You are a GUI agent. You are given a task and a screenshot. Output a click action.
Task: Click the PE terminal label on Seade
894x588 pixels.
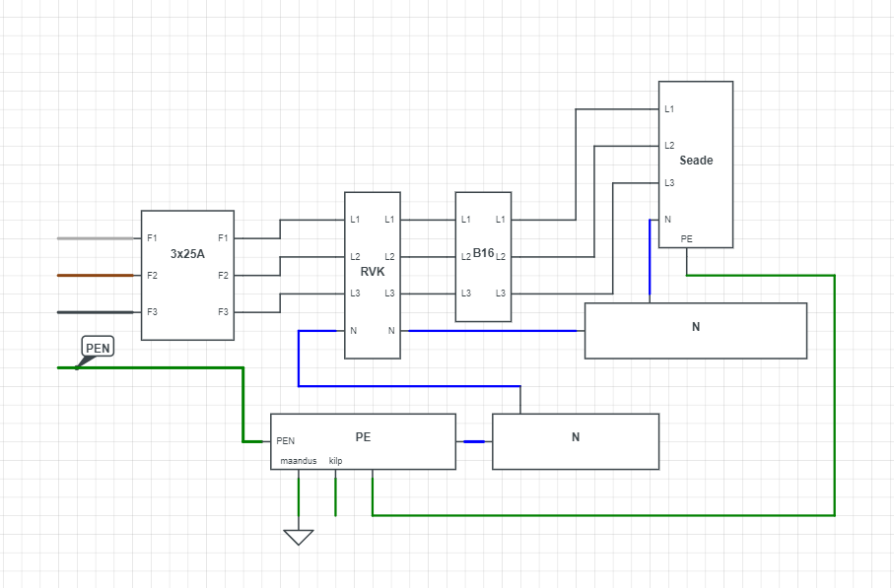[686, 238]
